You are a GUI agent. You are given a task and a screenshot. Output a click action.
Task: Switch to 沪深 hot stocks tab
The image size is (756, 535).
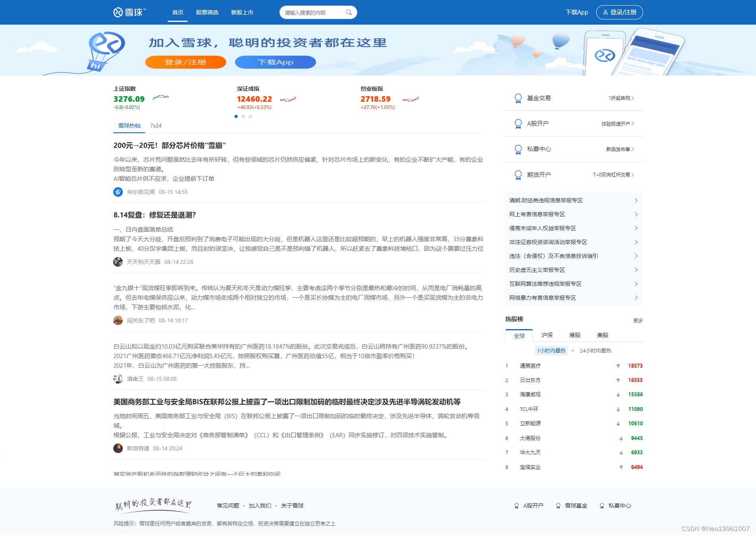547,335
